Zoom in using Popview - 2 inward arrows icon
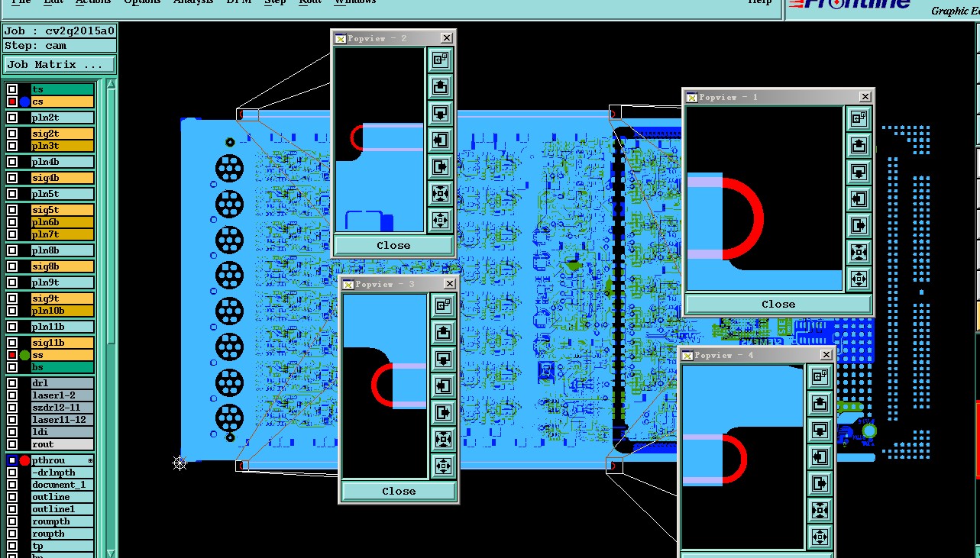The width and height of the screenshot is (980, 558). click(440, 194)
